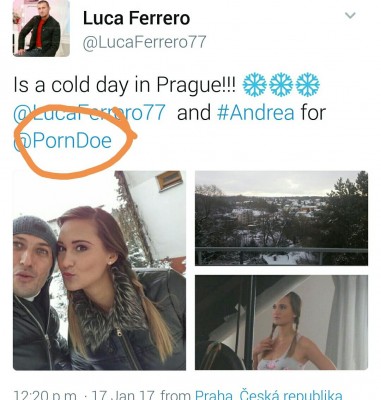Tap the blue @LucaFerrero77 mention in tweet
This screenshot has width=381, height=400.
click(x=89, y=113)
